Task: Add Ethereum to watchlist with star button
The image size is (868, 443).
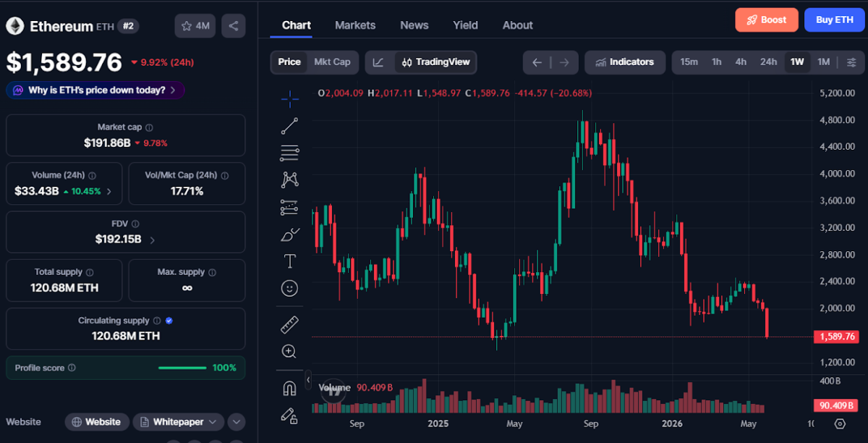Action: (195, 26)
